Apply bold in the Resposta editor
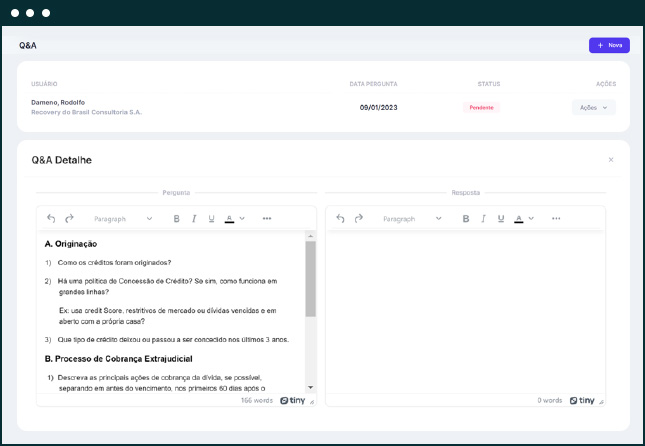Viewport: 645px width, 446px height. point(465,218)
